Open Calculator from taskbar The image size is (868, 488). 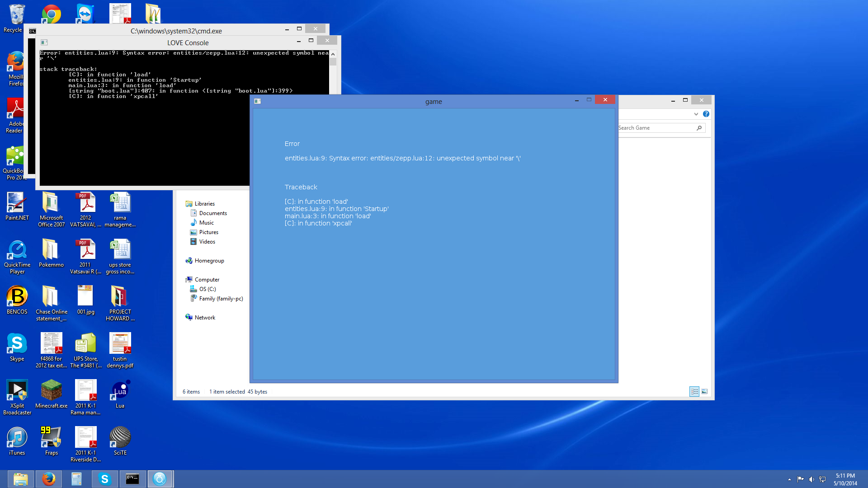[x=76, y=479]
